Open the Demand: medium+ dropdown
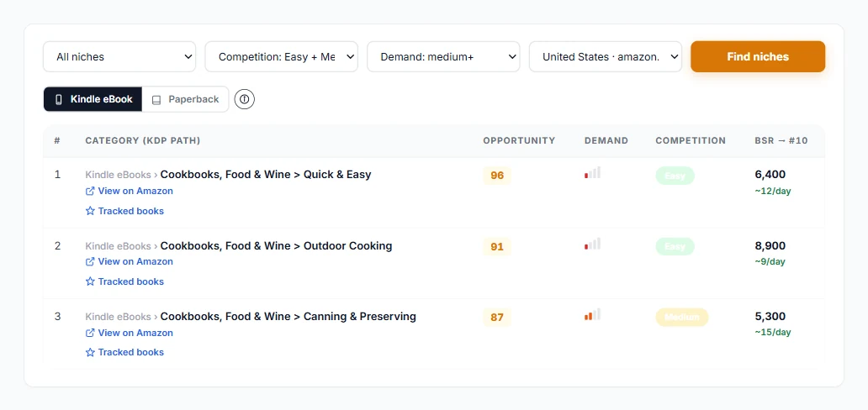This screenshot has width=868, height=410. [x=443, y=56]
